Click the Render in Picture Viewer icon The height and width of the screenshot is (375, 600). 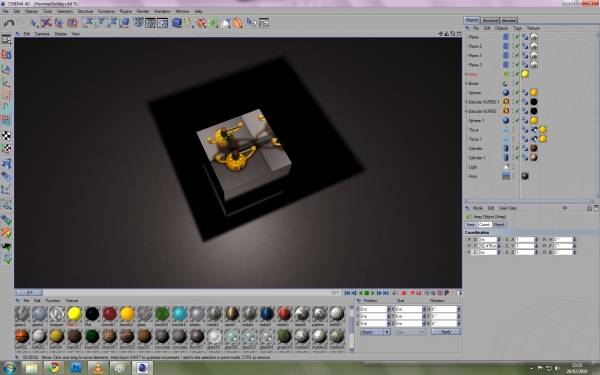pos(150,23)
